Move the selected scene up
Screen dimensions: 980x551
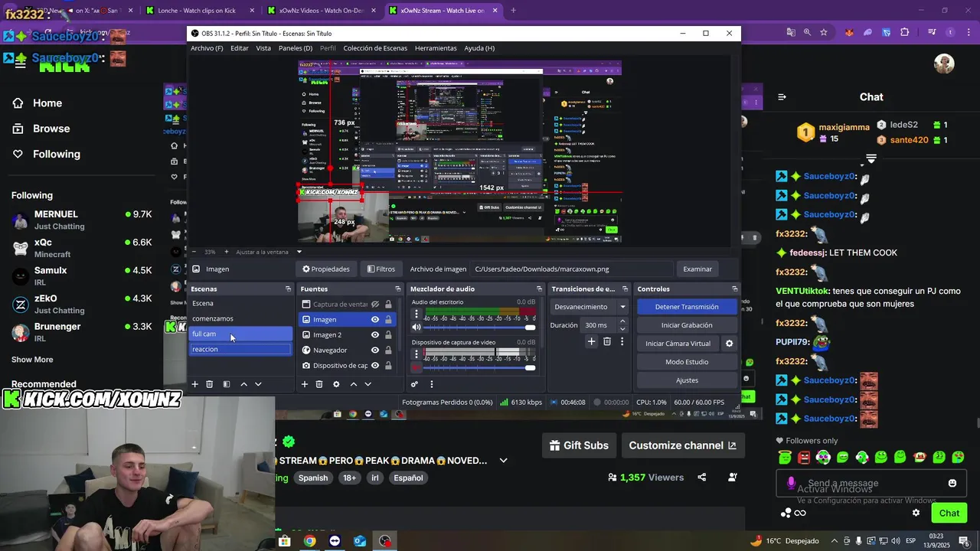243,384
